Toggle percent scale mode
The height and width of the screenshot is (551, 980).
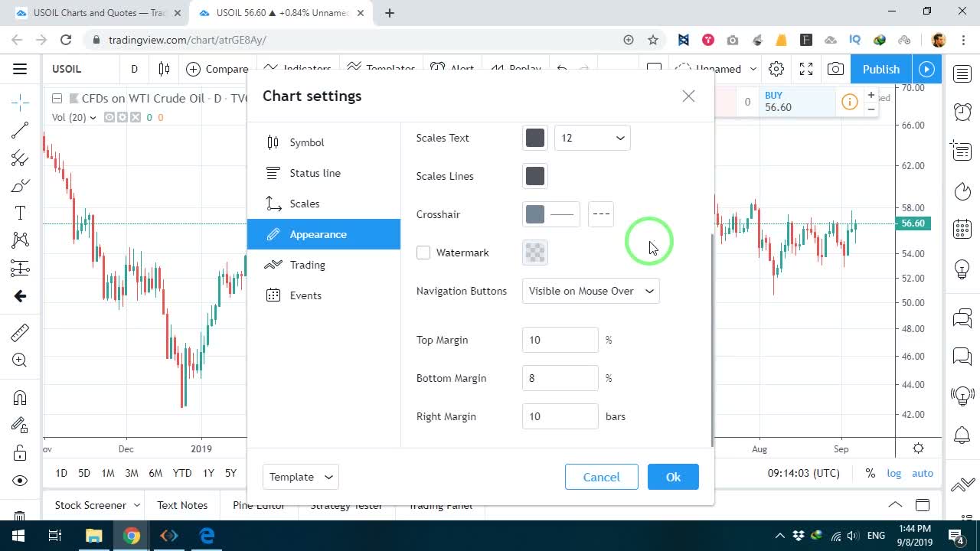[871, 473]
